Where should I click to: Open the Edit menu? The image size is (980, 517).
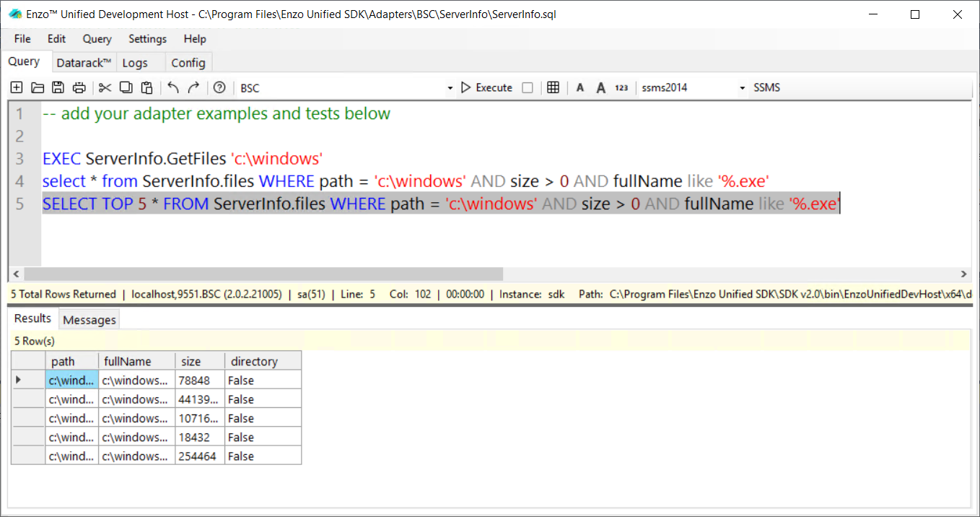tap(57, 39)
